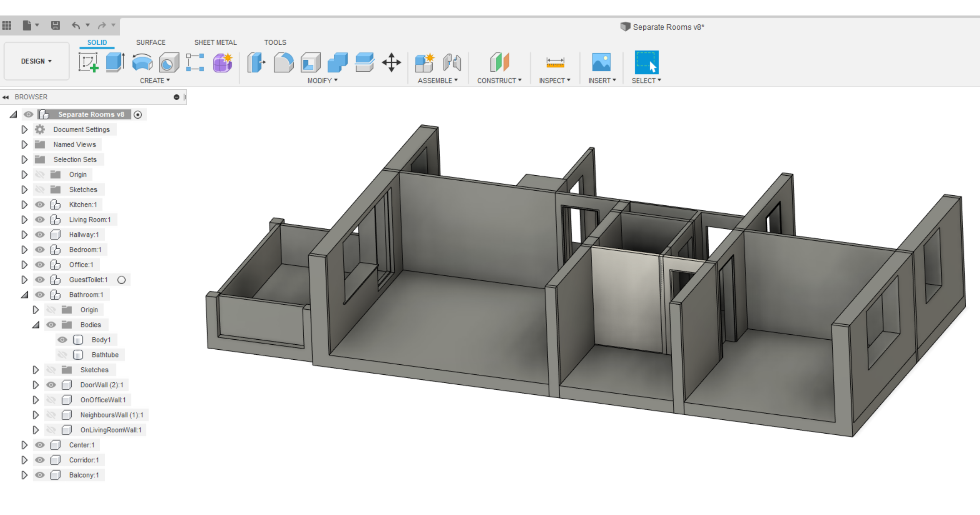Click the Fillet tool icon
Screen dimensions: 980x515
click(x=283, y=63)
